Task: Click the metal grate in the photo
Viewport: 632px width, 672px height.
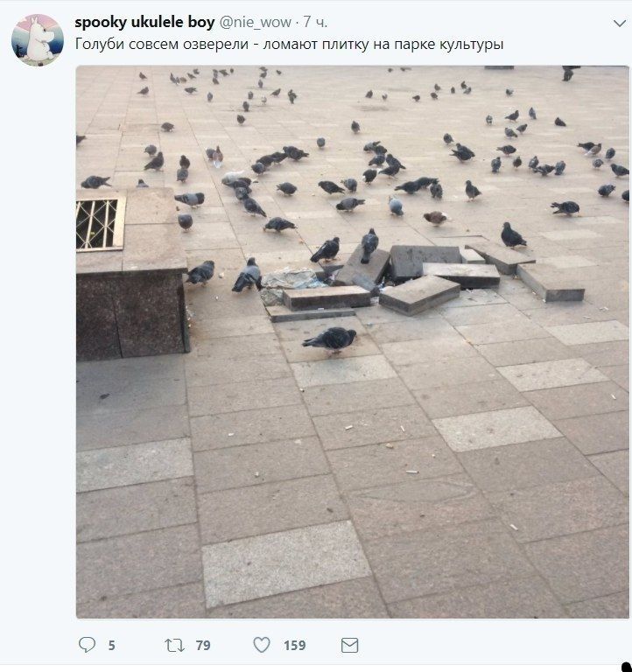Action: coord(101,224)
